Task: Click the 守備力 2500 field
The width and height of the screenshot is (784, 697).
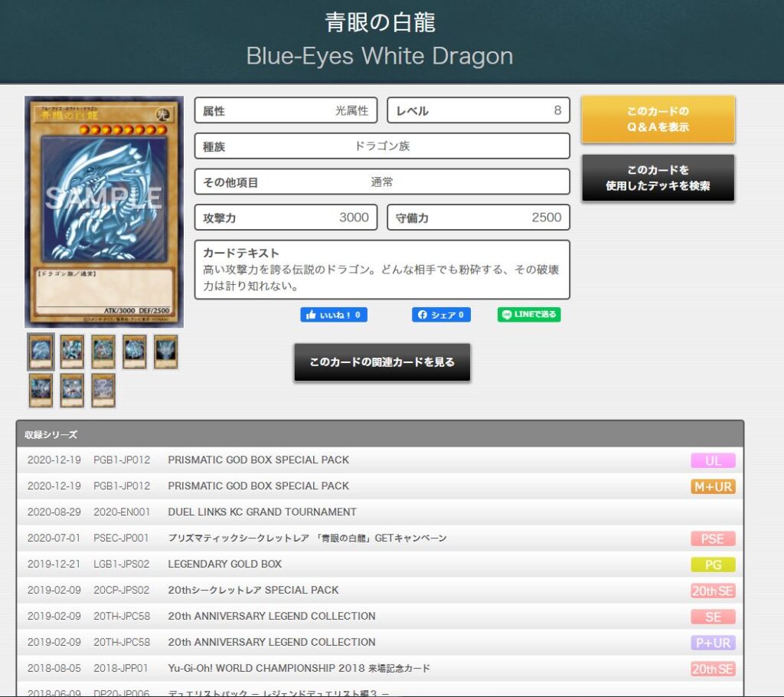Action: 479,218
